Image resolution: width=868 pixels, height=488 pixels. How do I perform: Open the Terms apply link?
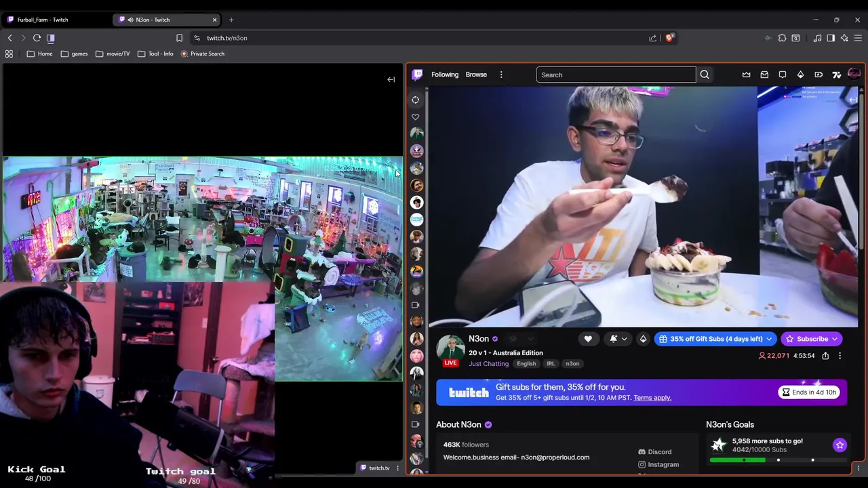pos(652,398)
